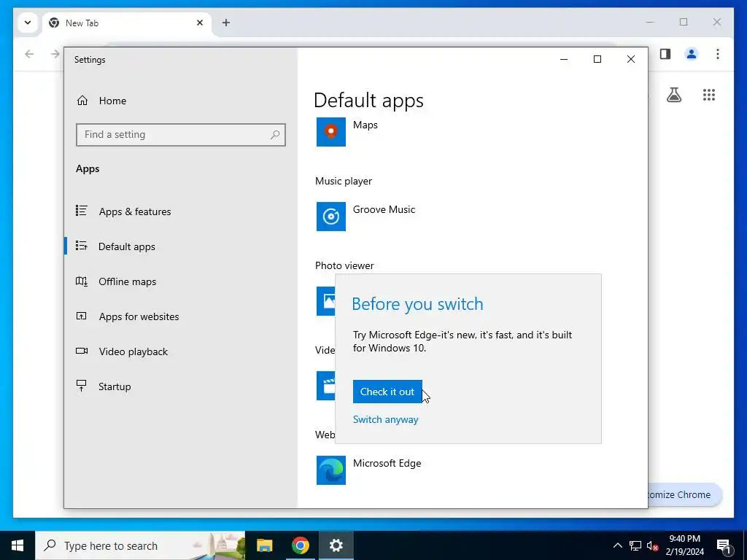Click the Apps for websites icon

(82, 316)
